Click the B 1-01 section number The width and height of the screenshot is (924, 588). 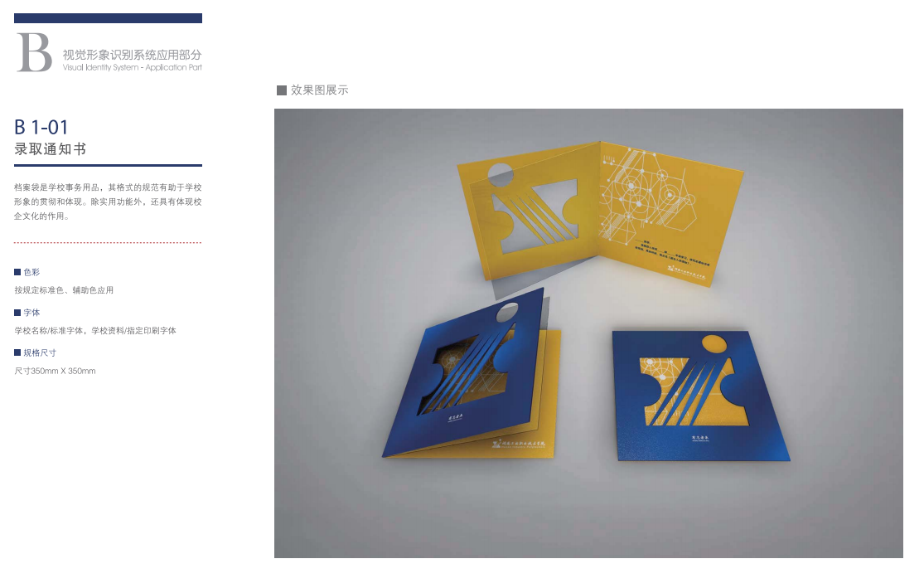pos(41,127)
